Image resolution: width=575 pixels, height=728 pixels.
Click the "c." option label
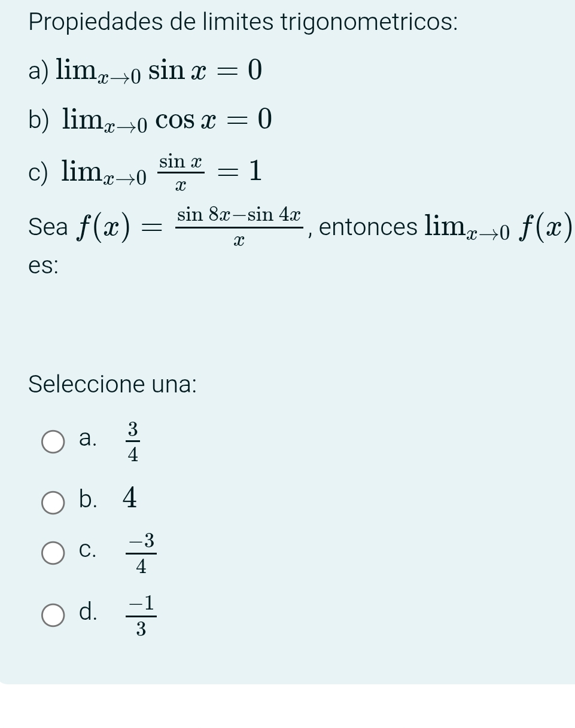click(x=87, y=550)
